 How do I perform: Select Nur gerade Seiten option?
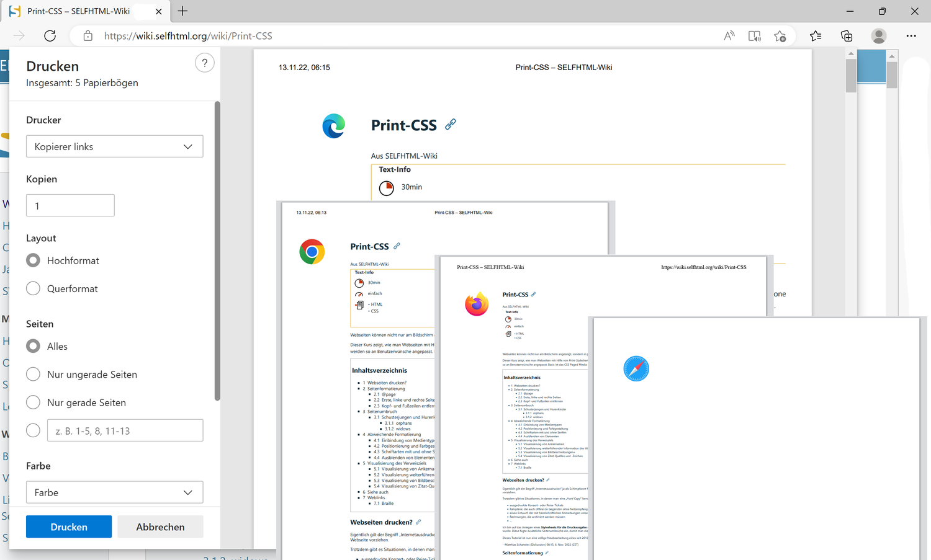[34, 402]
